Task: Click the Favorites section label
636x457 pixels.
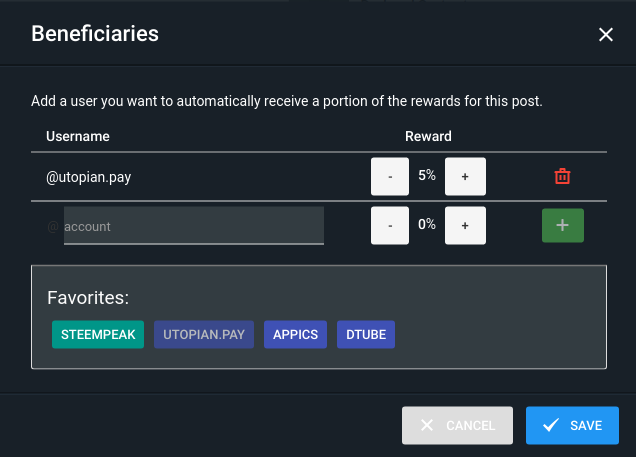Action: click(88, 298)
